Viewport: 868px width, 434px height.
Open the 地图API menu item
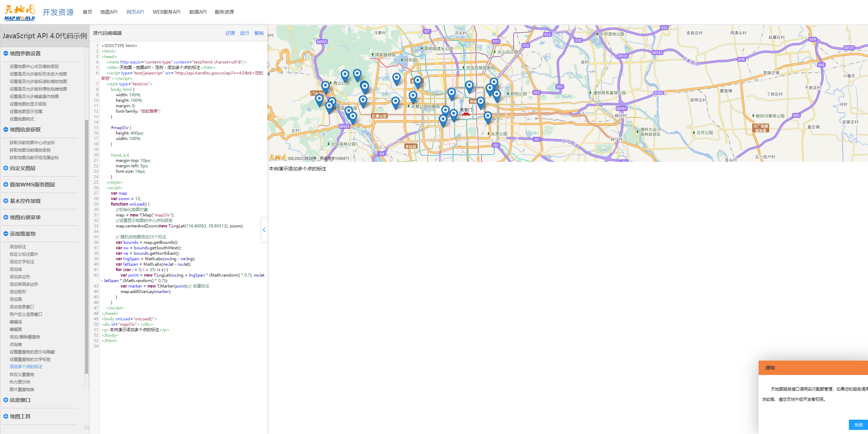109,12
